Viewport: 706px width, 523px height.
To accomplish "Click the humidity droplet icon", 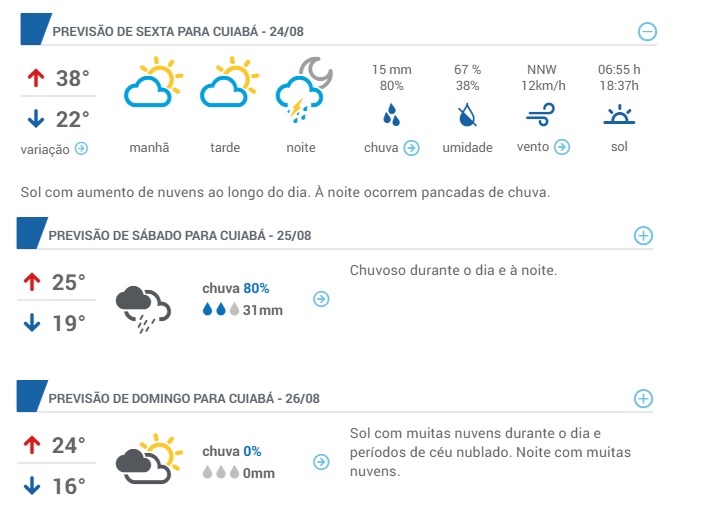I will [x=467, y=116].
